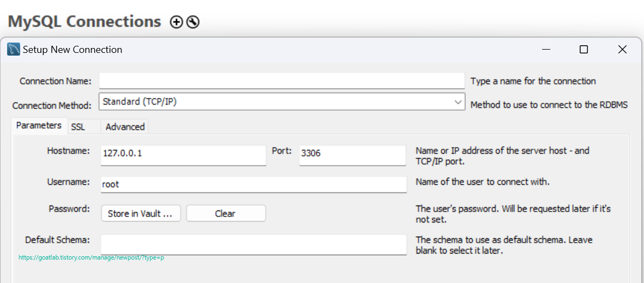Click the Store in Vault button
The height and width of the screenshot is (283, 644).
coord(141,214)
